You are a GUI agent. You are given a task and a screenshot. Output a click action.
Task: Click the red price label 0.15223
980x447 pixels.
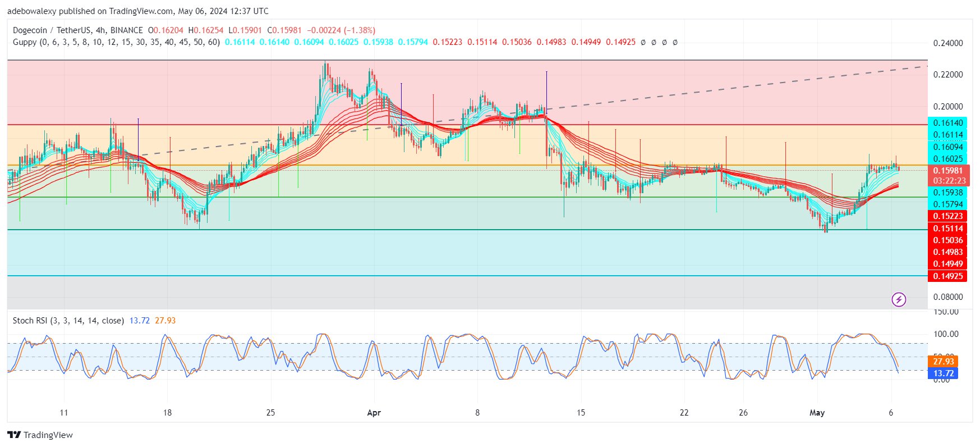click(x=947, y=216)
